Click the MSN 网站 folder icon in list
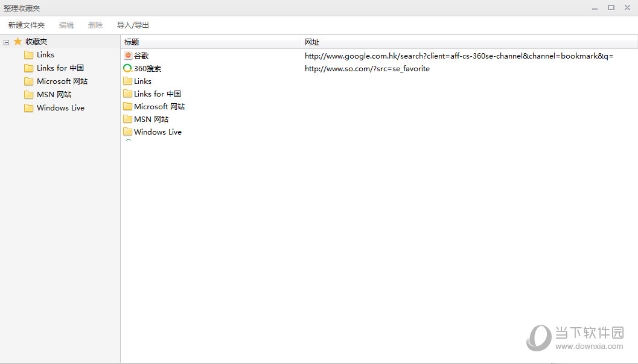Image resolution: width=638 pixels, height=364 pixels. point(127,119)
